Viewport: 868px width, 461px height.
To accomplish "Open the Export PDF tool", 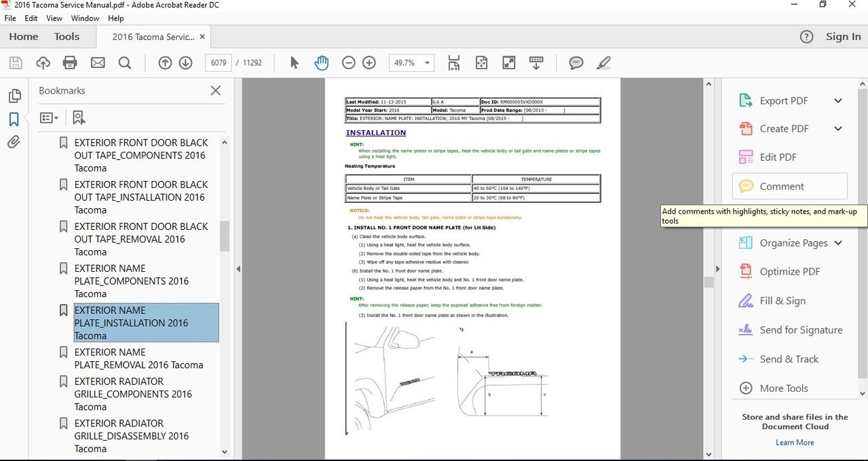I will pyautogui.click(x=784, y=101).
